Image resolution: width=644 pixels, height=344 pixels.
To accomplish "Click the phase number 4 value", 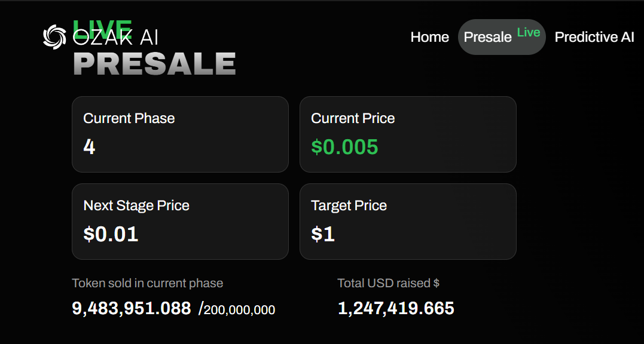I will (89, 147).
